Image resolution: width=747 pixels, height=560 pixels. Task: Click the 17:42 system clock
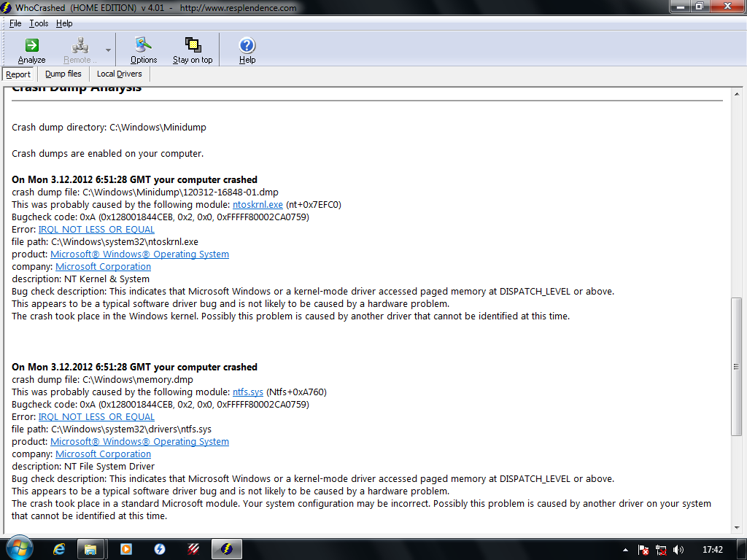(x=712, y=550)
